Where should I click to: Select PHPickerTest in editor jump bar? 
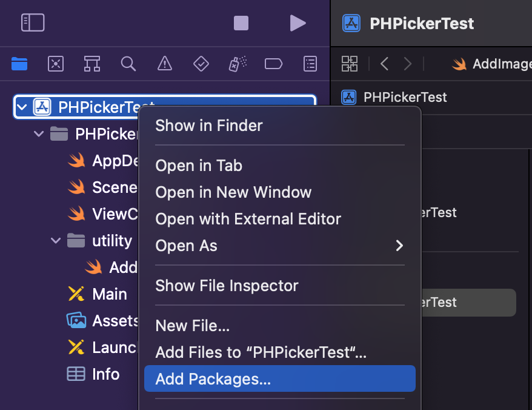click(x=394, y=97)
